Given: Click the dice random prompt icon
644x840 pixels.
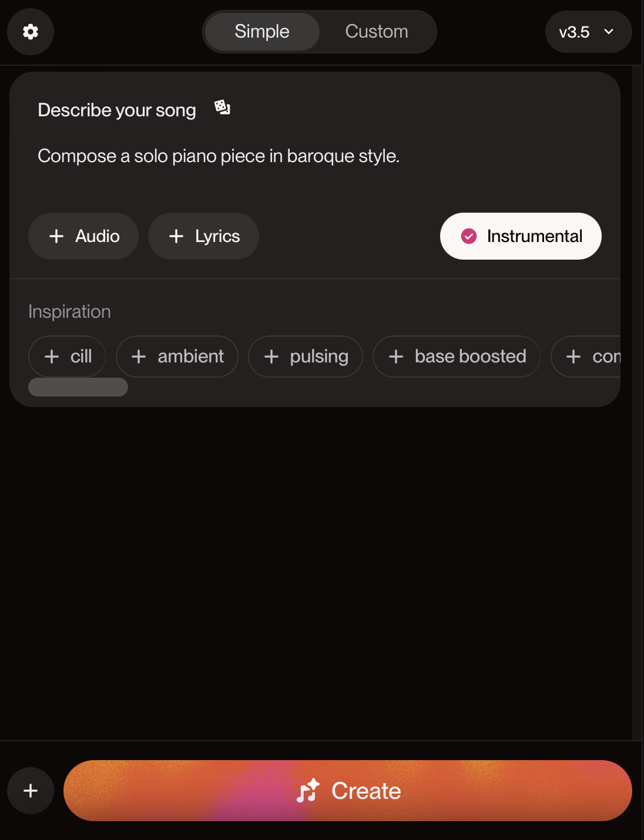Looking at the screenshot, I should (x=222, y=107).
